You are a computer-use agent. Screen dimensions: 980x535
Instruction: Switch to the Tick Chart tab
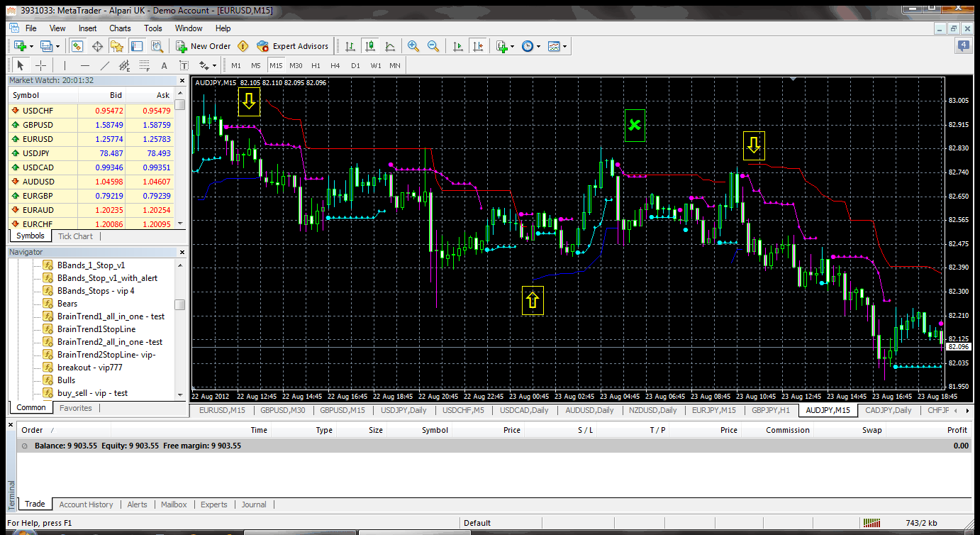tap(75, 236)
